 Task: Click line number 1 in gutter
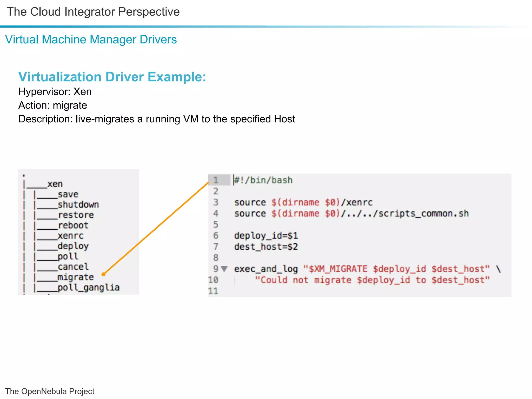tap(216, 180)
